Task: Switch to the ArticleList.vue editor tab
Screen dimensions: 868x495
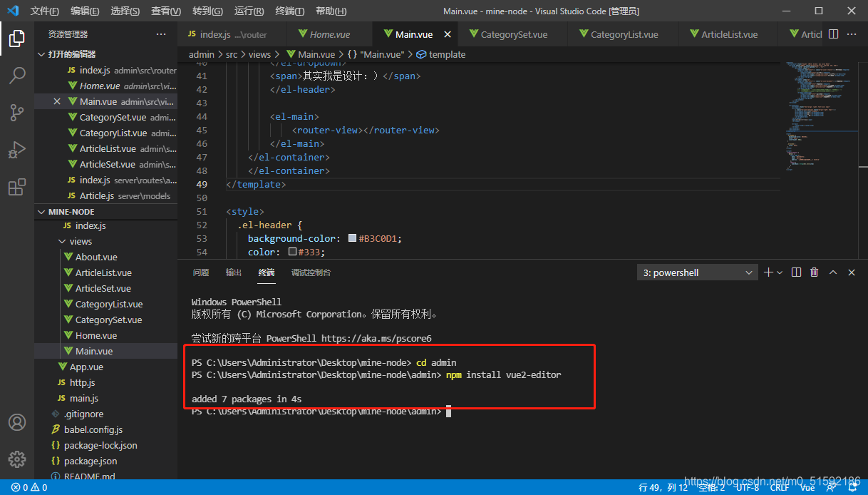Action: click(728, 34)
